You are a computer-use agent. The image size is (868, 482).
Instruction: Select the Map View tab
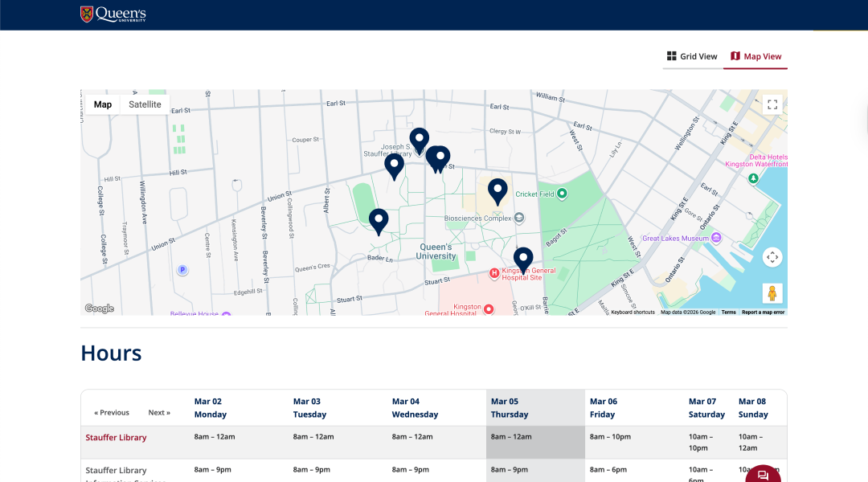[x=755, y=56]
